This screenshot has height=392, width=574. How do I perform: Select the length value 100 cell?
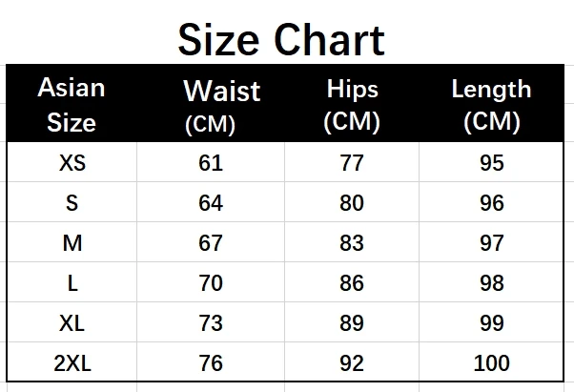coord(491,362)
